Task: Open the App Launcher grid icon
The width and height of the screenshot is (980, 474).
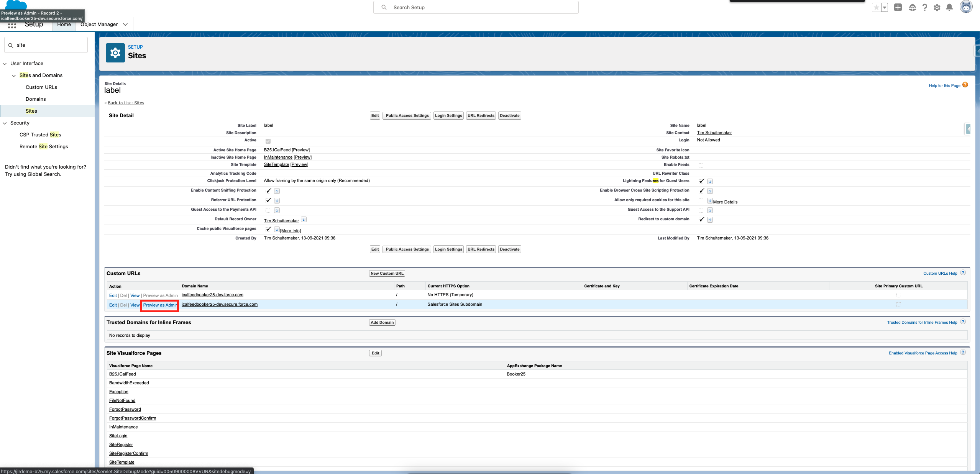Action: [x=11, y=25]
